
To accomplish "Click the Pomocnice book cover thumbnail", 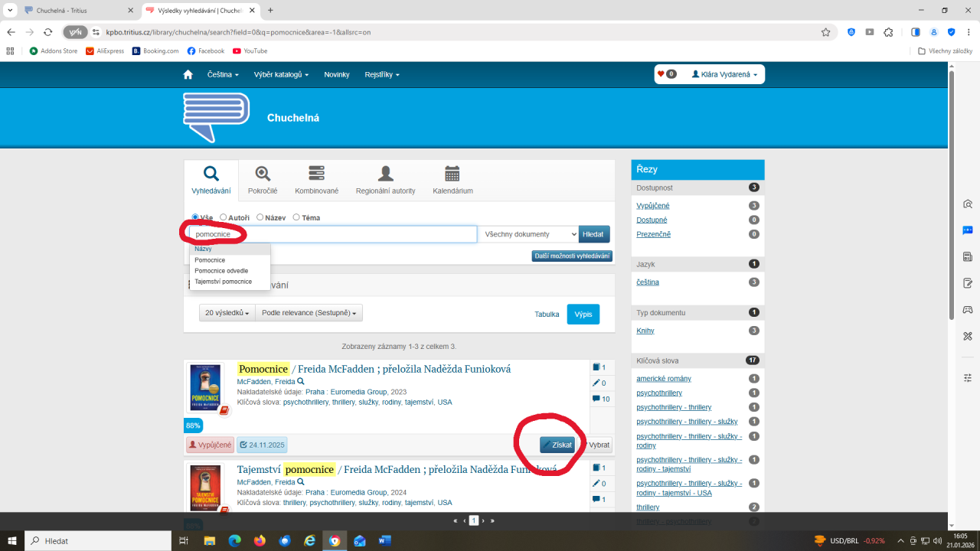I will point(205,388).
